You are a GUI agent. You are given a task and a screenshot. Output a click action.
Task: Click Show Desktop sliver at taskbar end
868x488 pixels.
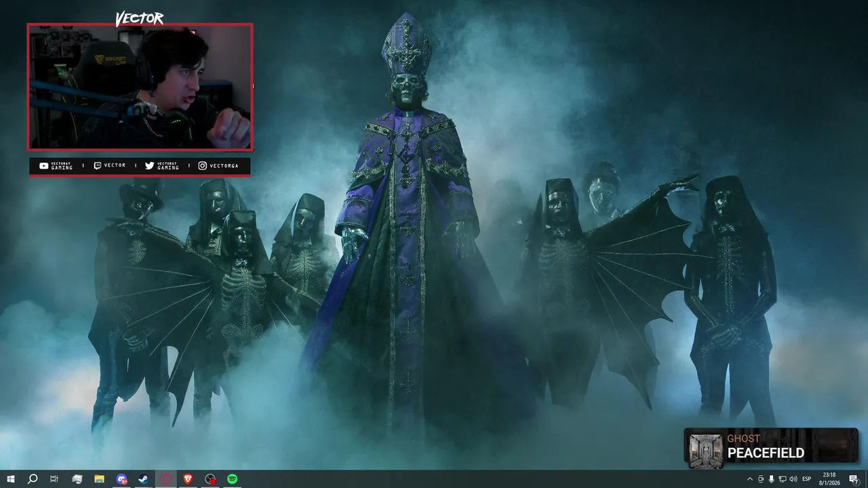tap(866, 479)
